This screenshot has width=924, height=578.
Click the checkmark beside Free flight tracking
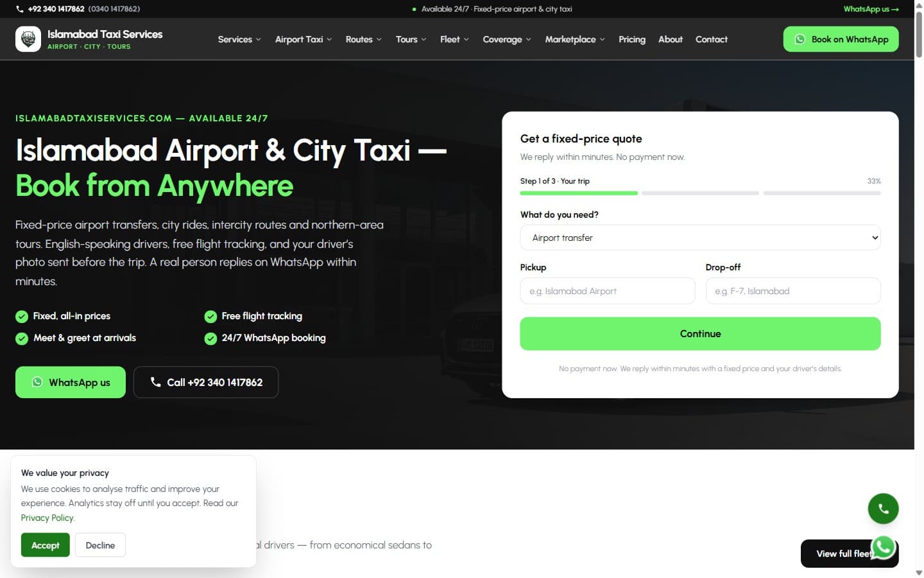coord(210,317)
